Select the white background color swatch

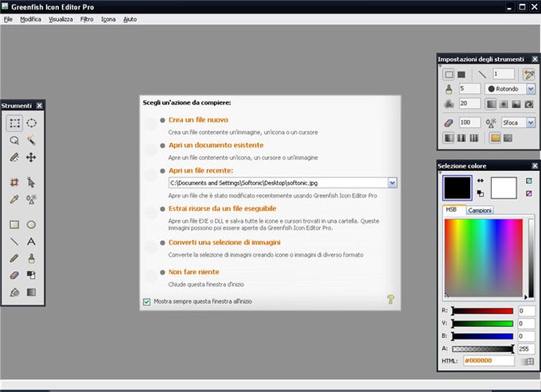pos(504,188)
